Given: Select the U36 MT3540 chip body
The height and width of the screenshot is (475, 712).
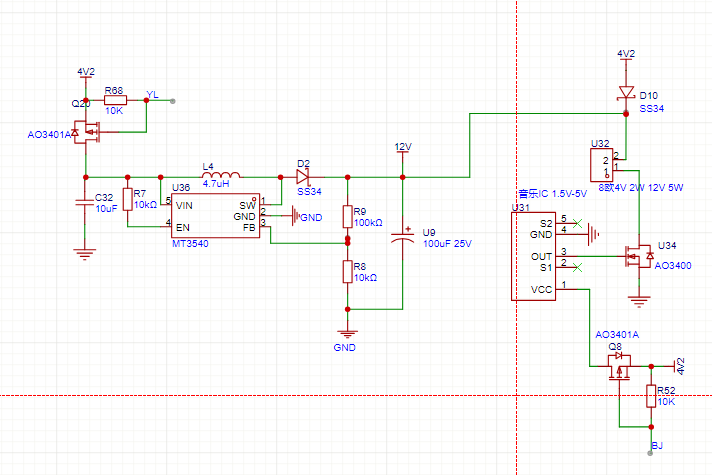Looking at the screenshot, I should click(x=216, y=211).
